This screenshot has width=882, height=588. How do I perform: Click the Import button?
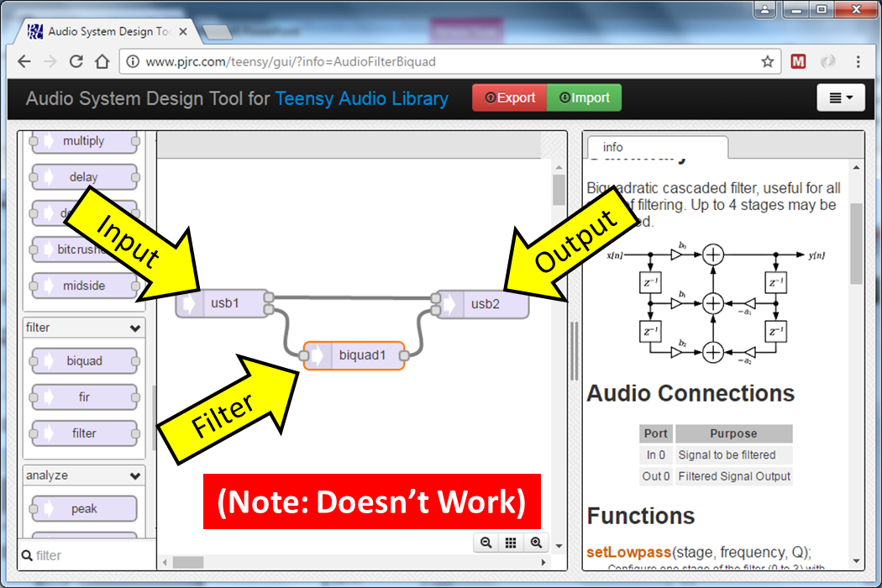(x=585, y=98)
